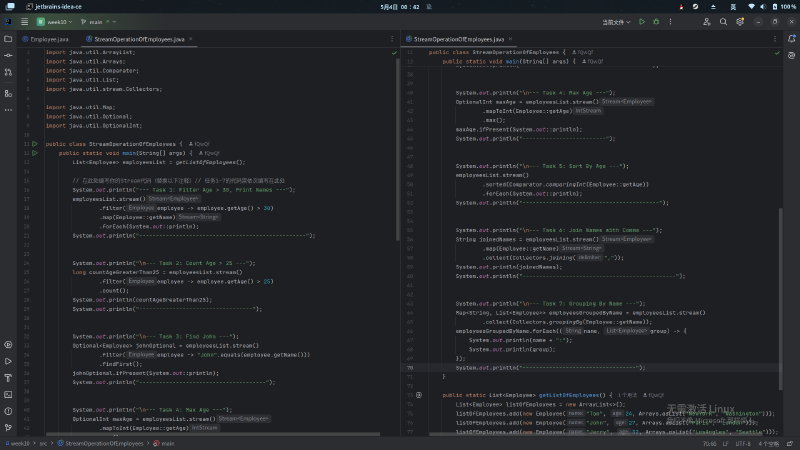
Task: Click the run gutter icon beside main method
Action: coord(35,153)
